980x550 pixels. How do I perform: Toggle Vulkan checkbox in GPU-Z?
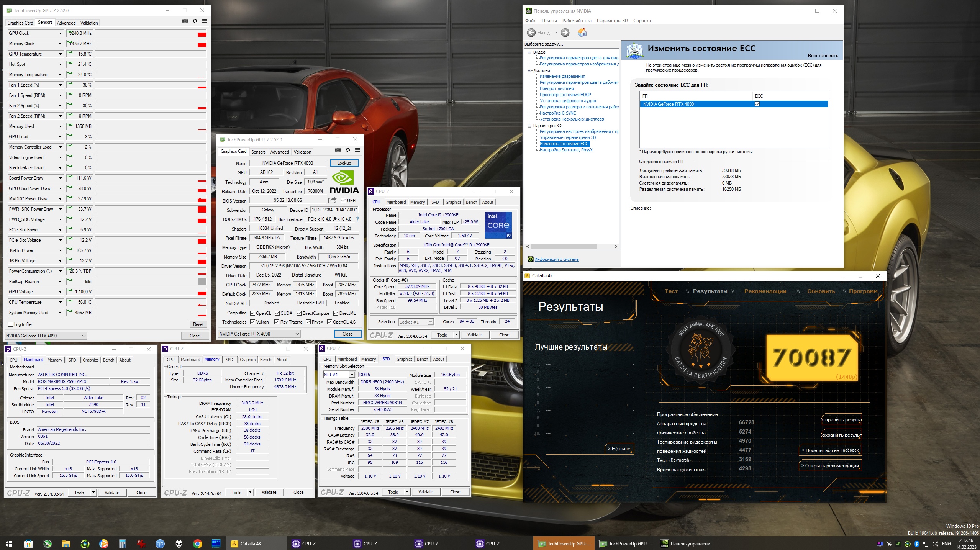pyautogui.click(x=253, y=322)
